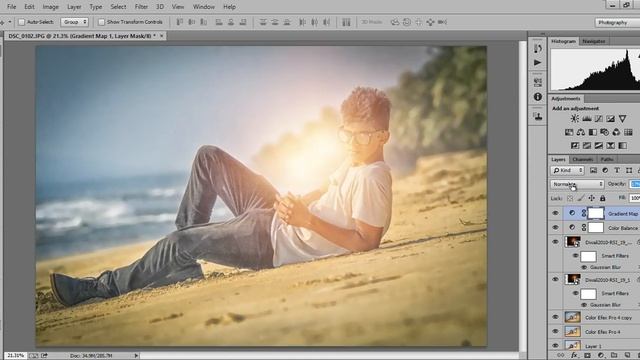640x360 pixels.
Task: Open the Window menu
Action: pyautogui.click(x=204, y=7)
